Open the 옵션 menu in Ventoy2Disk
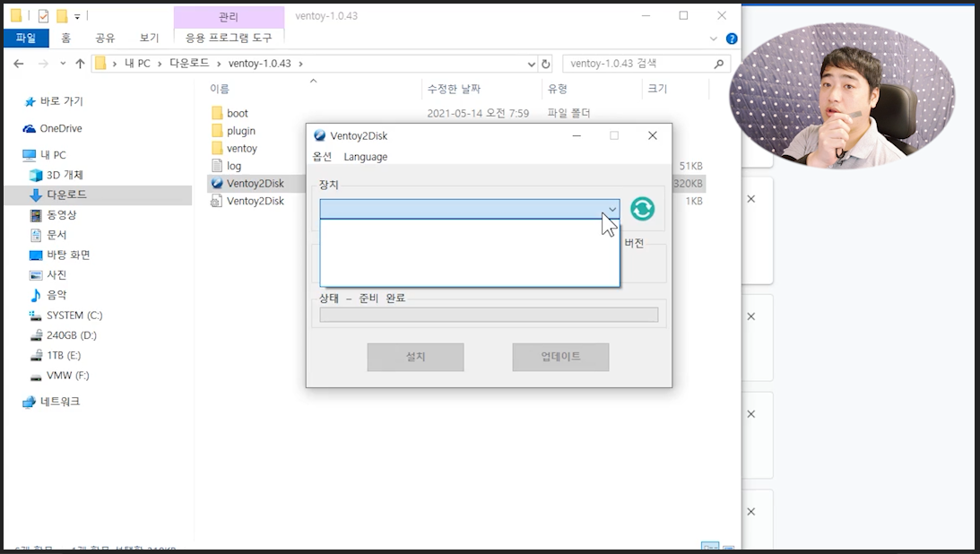Screen dimensions: 980x554 pyautogui.click(x=322, y=157)
